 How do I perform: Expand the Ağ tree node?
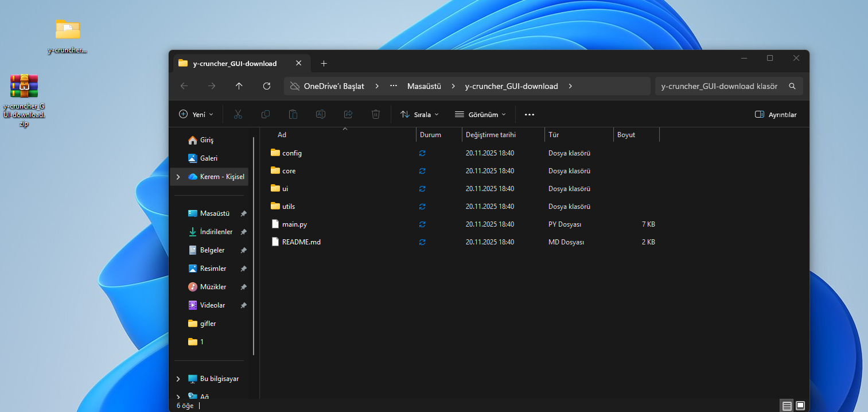[178, 397]
